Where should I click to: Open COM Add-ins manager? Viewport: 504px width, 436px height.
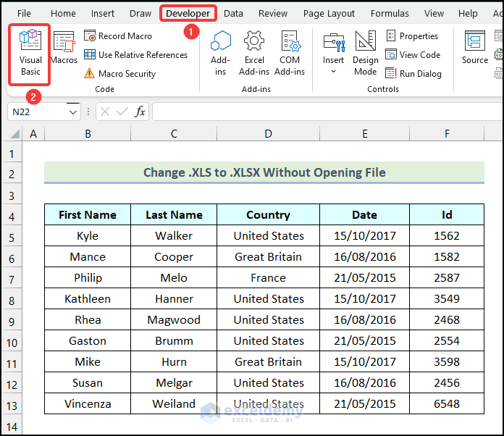click(290, 54)
